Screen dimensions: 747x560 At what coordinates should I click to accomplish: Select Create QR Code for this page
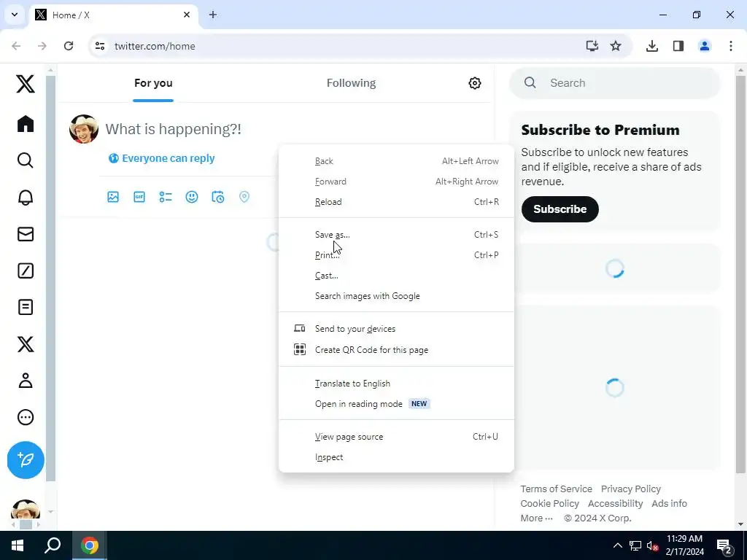point(396,350)
